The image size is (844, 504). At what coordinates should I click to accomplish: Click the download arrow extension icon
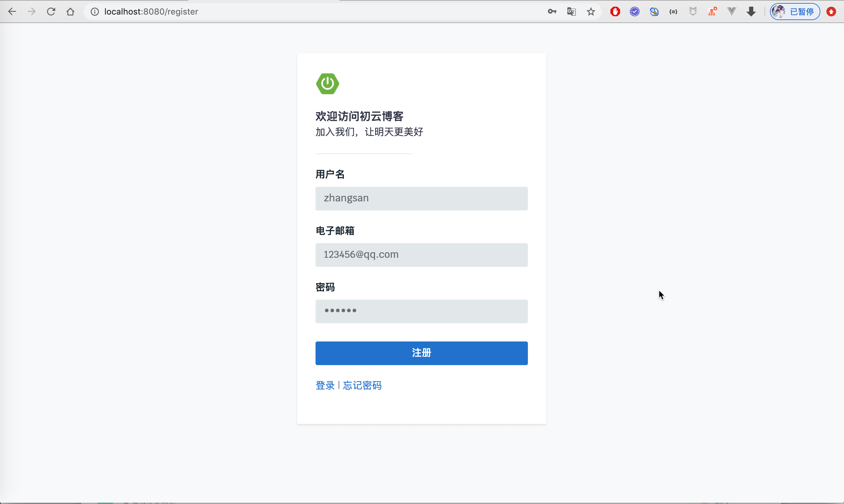pyautogui.click(x=751, y=12)
